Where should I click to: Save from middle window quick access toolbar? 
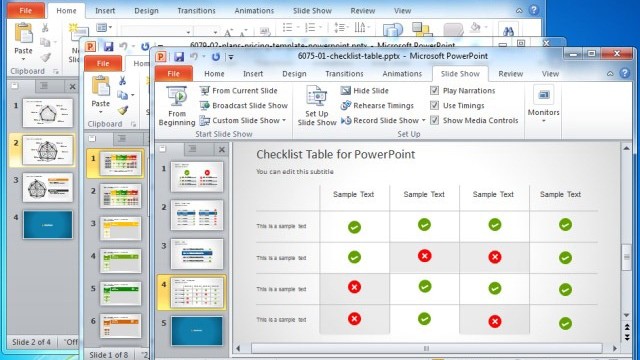point(108,47)
